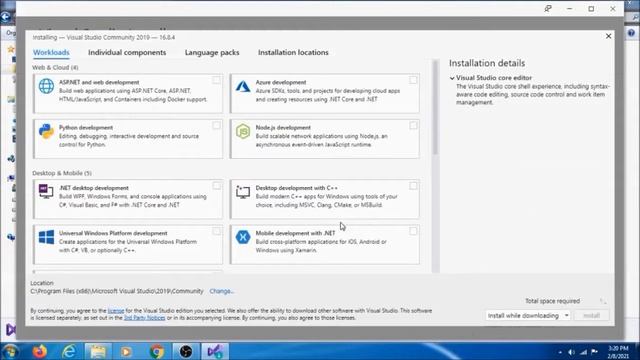This screenshot has height=360, width=640.
Task: Switch to the Language packs tab
Action: click(212, 52)
